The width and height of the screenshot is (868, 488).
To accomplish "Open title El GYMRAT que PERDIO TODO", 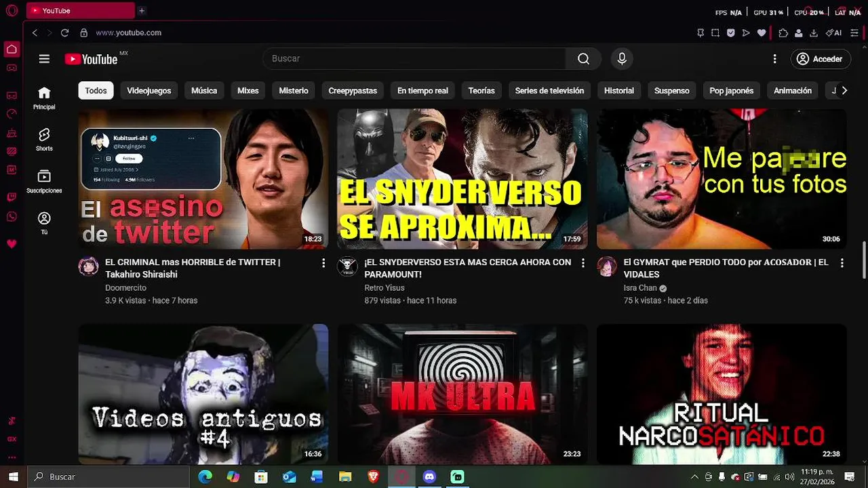I will [726, 268].
